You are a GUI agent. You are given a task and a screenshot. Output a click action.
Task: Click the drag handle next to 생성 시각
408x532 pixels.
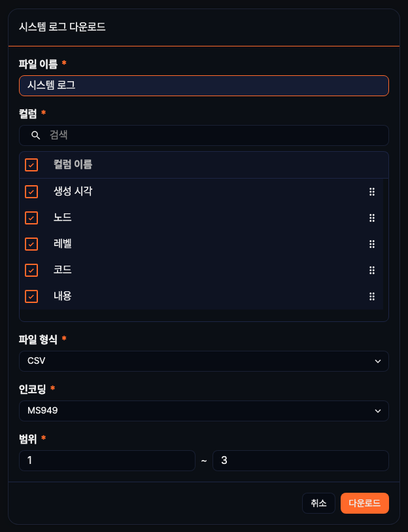coord(371,192)
